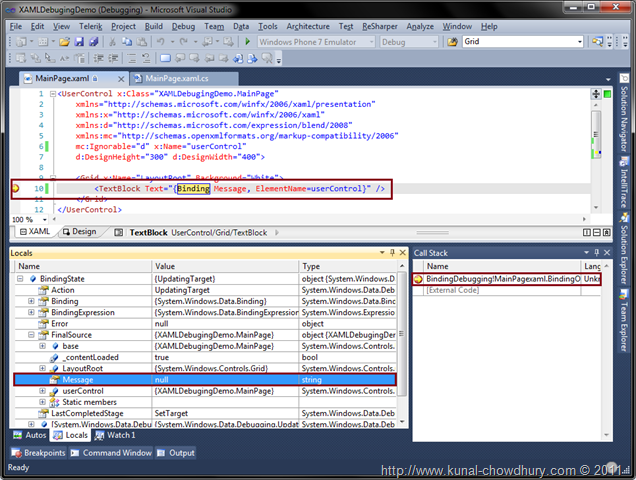Viewport: 636px width, 480px height.
Task: Click the Increase Indent icon
Action: 113,58
